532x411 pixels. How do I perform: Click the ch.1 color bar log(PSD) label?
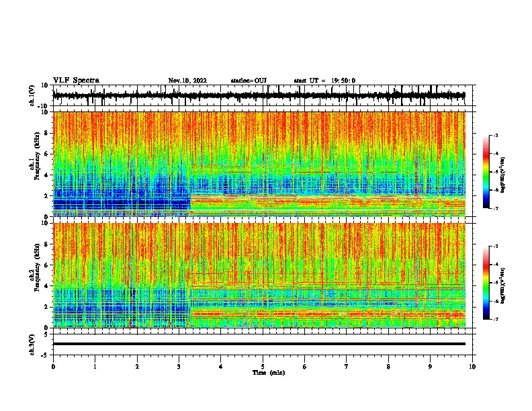click(x=503, y=175)
